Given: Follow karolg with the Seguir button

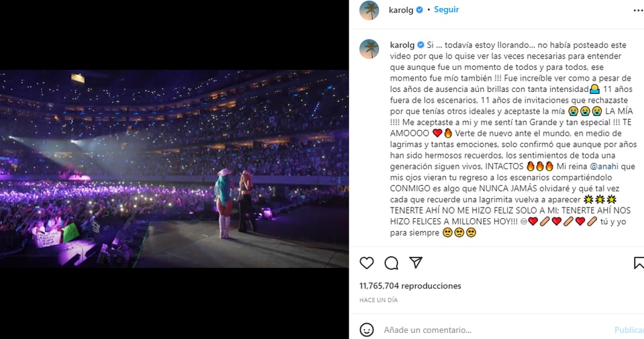Looking at the screenshot, I should (446, 9).
